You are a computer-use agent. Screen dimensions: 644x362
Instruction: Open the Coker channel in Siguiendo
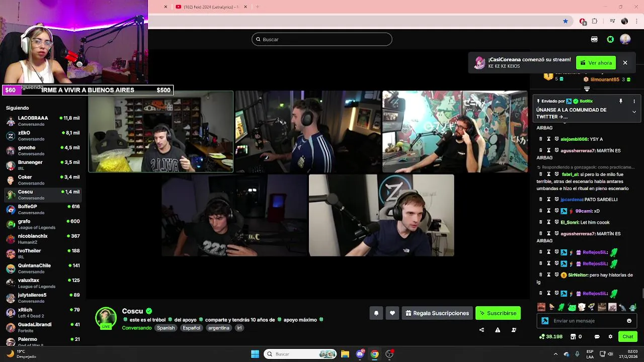pyautogui.click(x=43, y=180)
